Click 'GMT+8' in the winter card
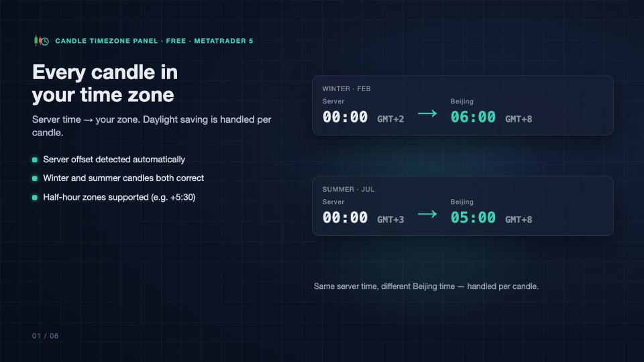644x362 pixels. (x=519, y=119)
